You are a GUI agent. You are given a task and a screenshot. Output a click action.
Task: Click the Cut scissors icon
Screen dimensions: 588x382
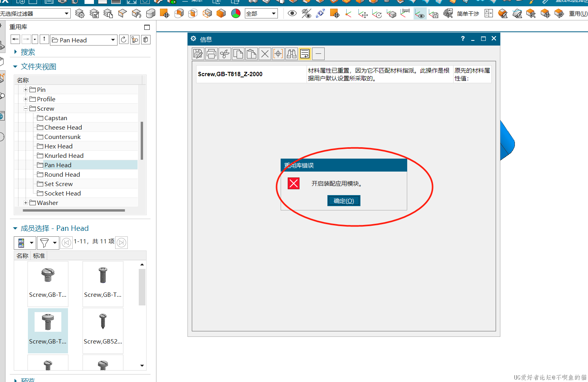(225, 54)
